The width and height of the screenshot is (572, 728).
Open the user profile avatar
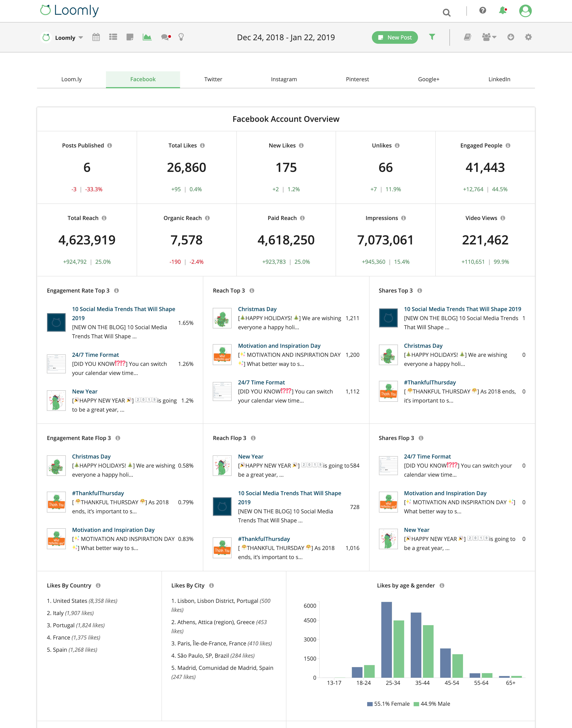(525, 11)
